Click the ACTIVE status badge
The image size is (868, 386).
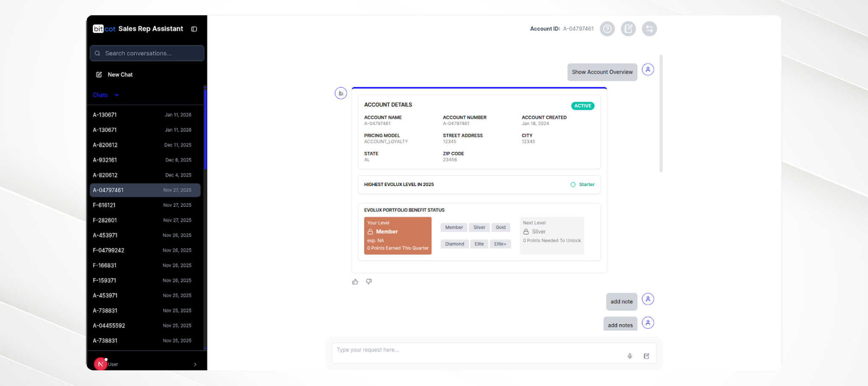click(582, 106)
